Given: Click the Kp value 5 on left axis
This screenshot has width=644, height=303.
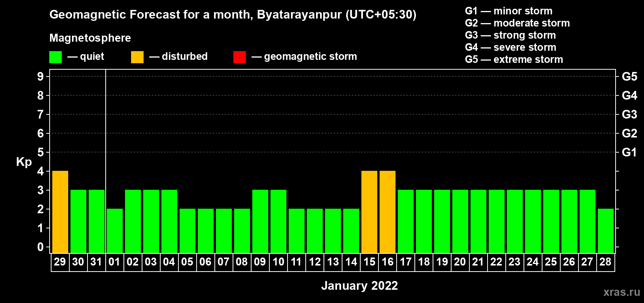Looking at the screenshot, I should pos(41,152).
